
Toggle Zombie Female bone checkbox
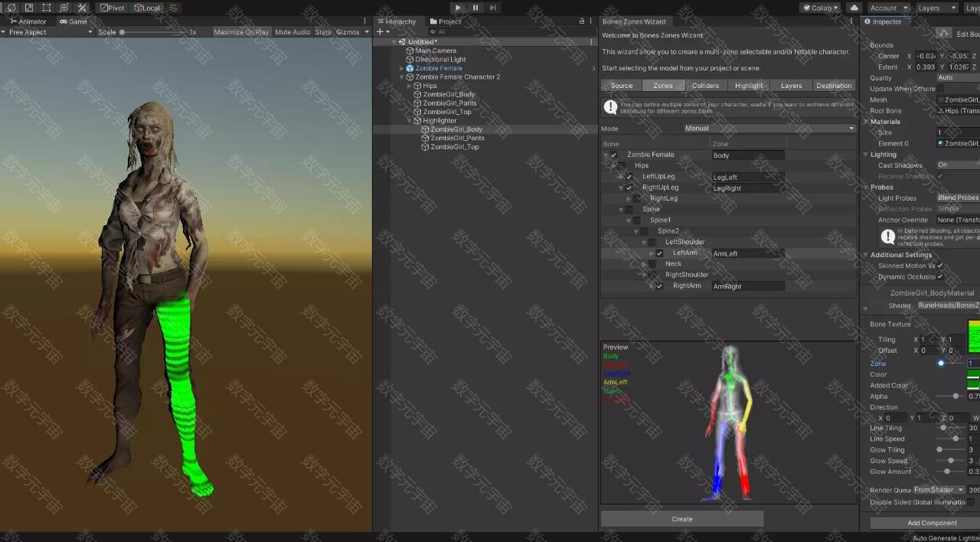[x=613, y=155]
